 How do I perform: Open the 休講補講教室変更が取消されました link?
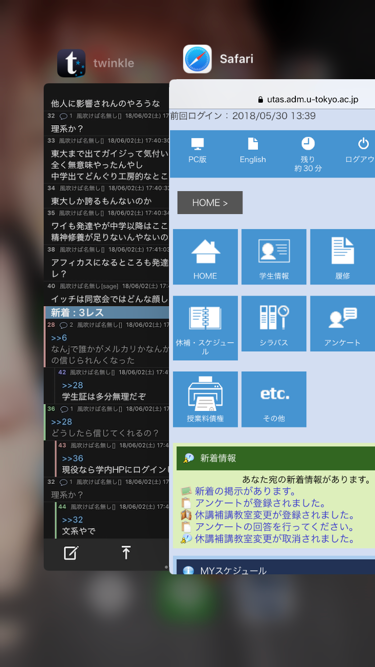coord(275,539)
